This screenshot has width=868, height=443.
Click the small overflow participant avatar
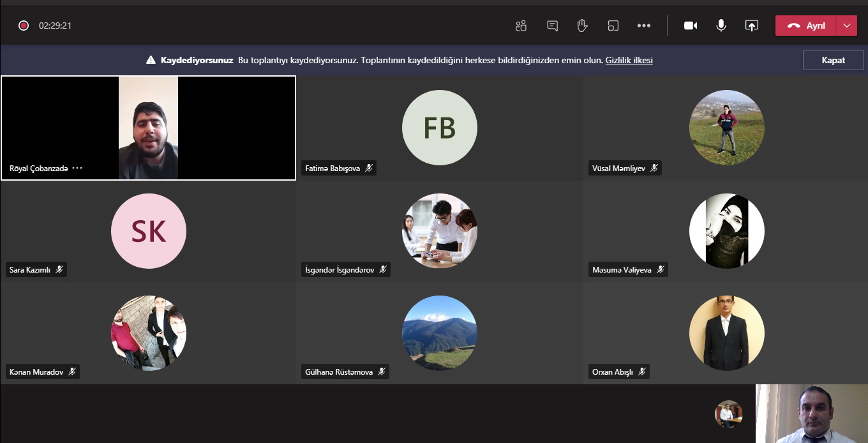pos(728,414)
